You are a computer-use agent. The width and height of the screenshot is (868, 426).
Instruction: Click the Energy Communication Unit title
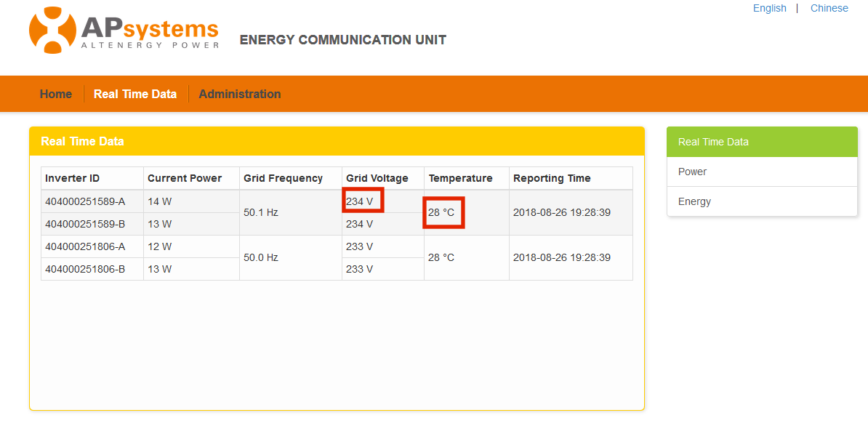click(342, 40)
